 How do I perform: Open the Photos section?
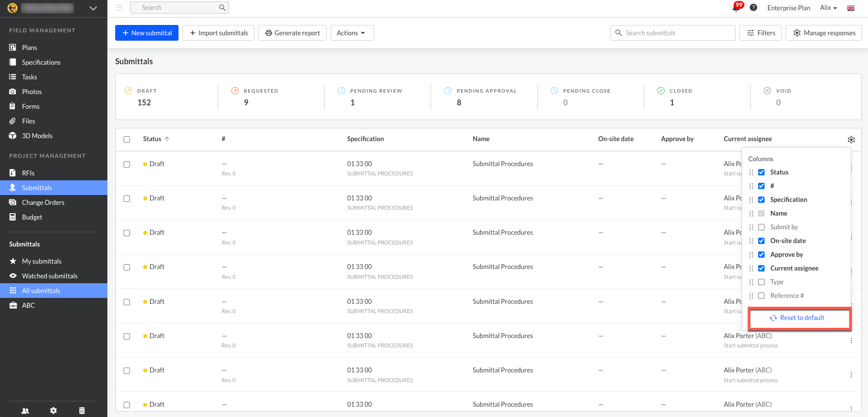tap(53, 92)
